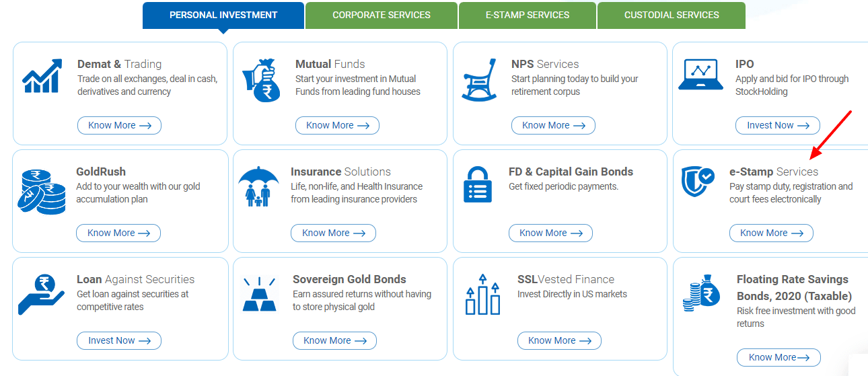Switch to the Corporate Services tab

382,15
